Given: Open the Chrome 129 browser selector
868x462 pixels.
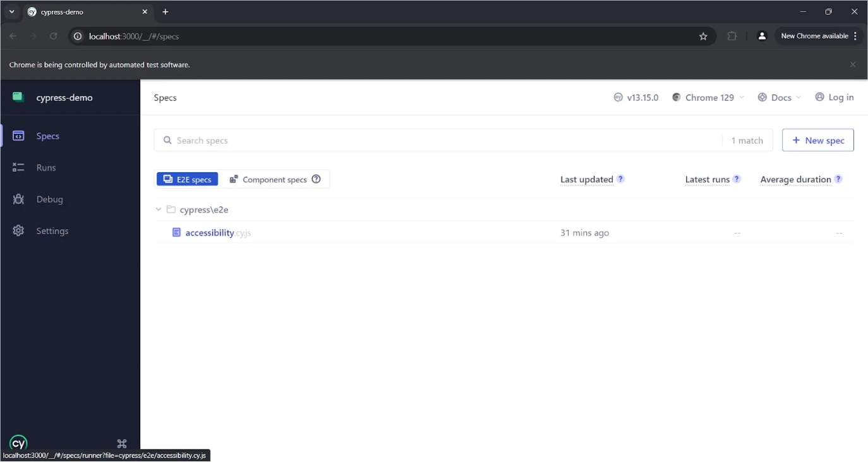Looking at the screenshot, I should [708, 97].
